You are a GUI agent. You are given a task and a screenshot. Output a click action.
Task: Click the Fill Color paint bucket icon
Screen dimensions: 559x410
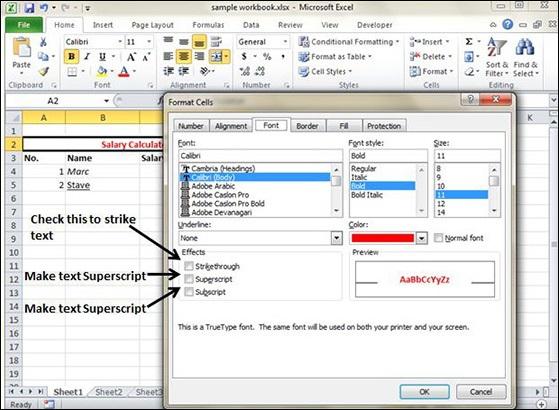click(102, 72)
